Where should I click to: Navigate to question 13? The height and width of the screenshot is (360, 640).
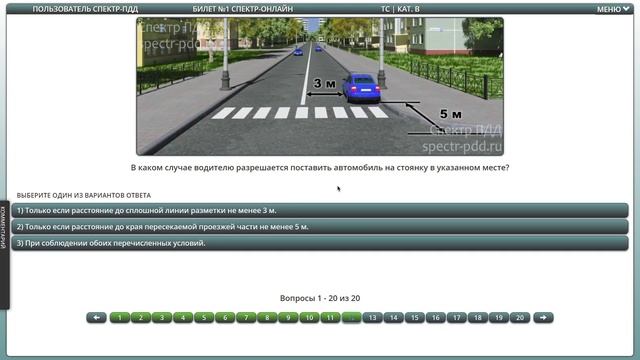tap(373, 318)
